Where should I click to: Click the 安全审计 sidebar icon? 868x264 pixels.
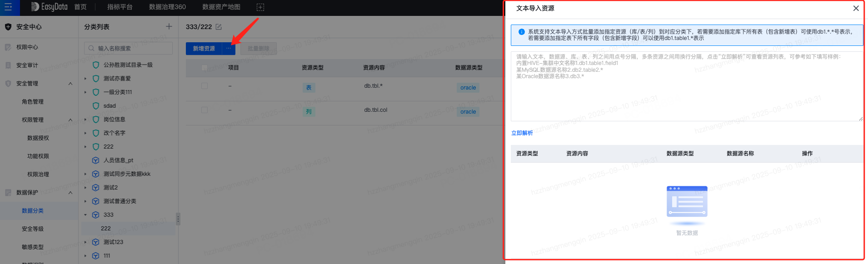pyautogui.click(x=8, y=65)
